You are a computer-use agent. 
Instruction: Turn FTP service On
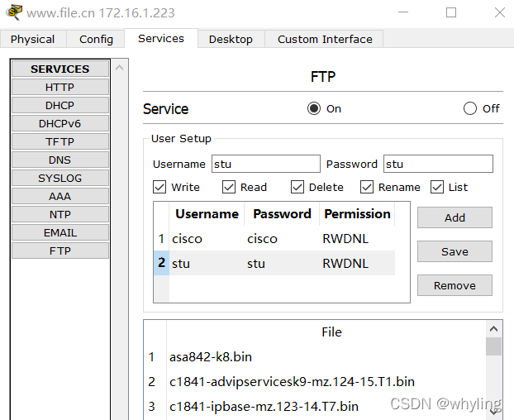[x=314, y=108]
